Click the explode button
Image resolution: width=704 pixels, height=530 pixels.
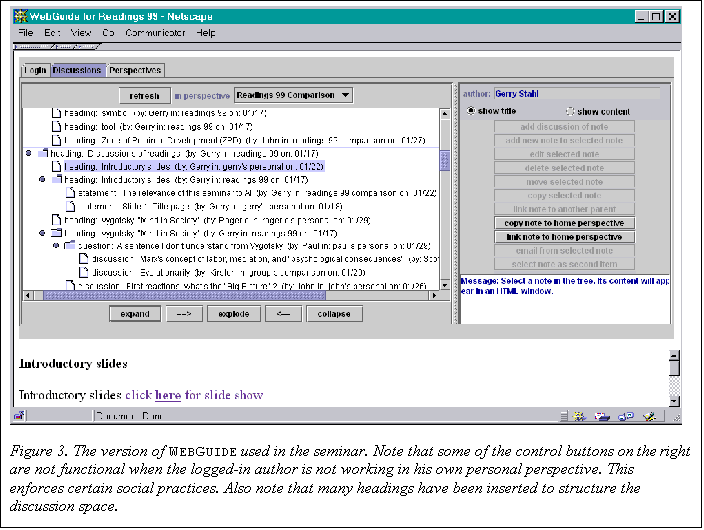pyautogui.click(x=234, y=314)
